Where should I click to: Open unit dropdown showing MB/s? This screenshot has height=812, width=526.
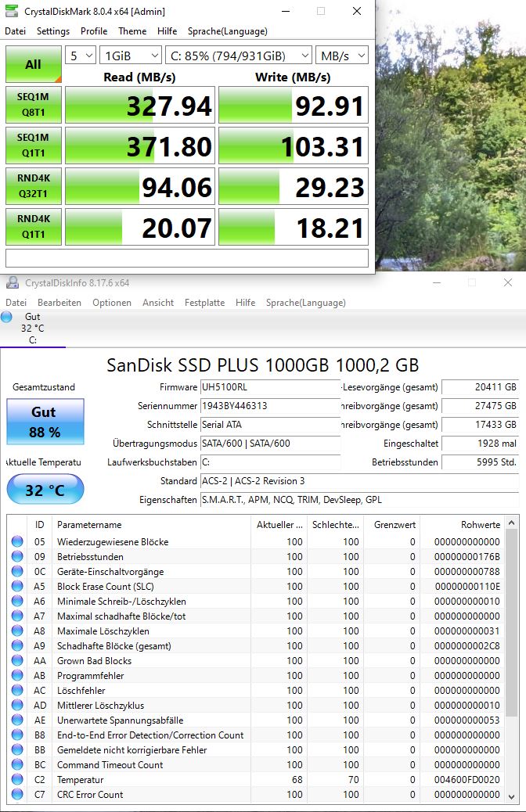[342, 56]
